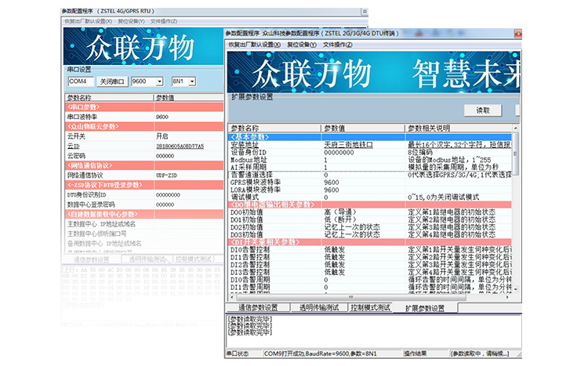Select 云开关 row in RTU window
588x366 pixels.
[144, 136]
